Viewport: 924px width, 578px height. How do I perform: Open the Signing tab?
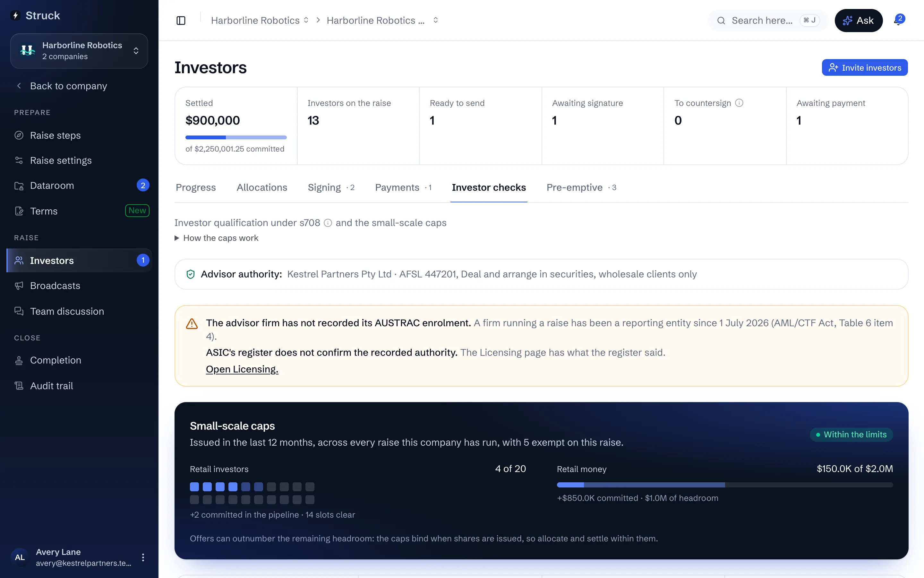(331, 187)
